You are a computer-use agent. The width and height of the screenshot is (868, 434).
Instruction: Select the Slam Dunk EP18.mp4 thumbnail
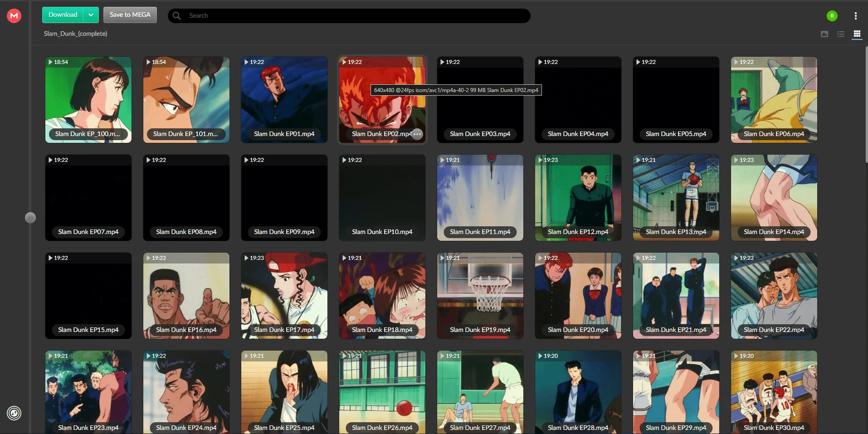(382, 296)
